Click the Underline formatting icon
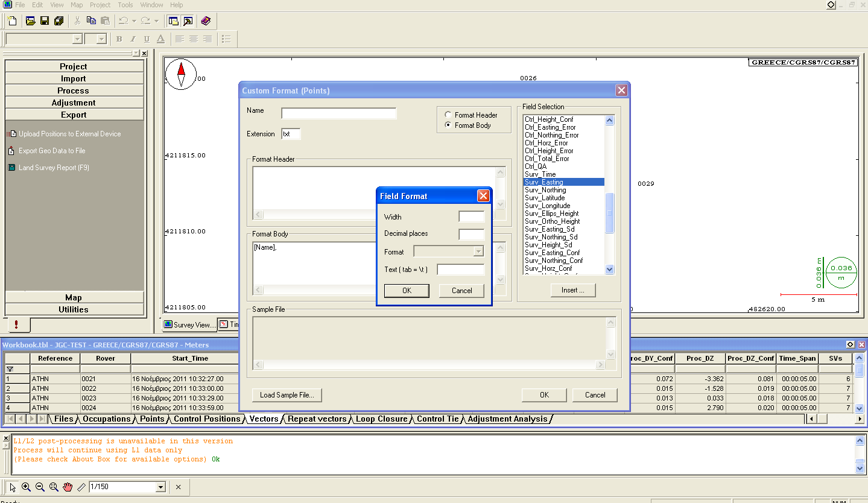The height and width of the screenshot is (503, 868). click(x=147, y=39)
